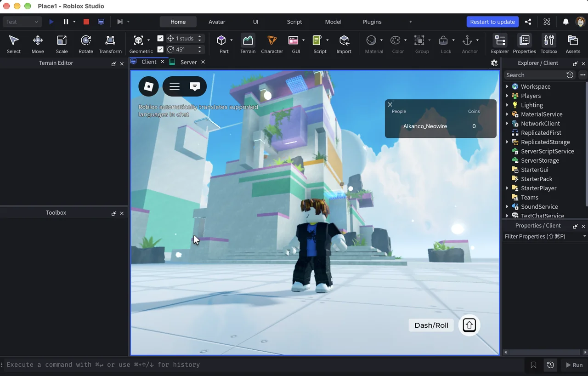The height and width of the screenshot is (376, 588).
Task: Stop the running playtest
Action: [86, 22]
